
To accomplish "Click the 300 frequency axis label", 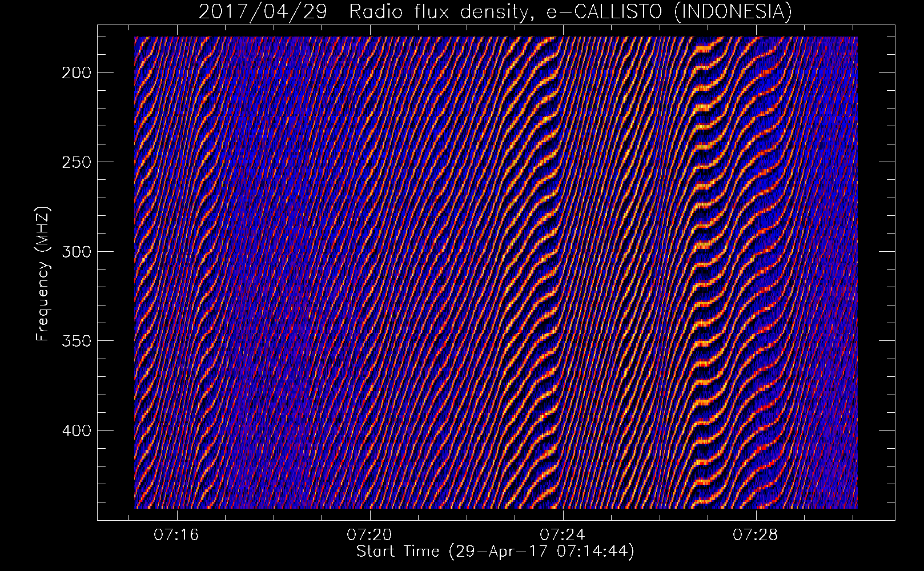I will [x=75, y=252].
